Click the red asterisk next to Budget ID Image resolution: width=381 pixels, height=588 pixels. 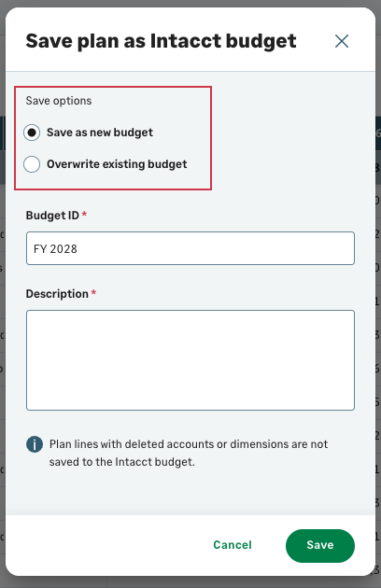click(84, 214)
